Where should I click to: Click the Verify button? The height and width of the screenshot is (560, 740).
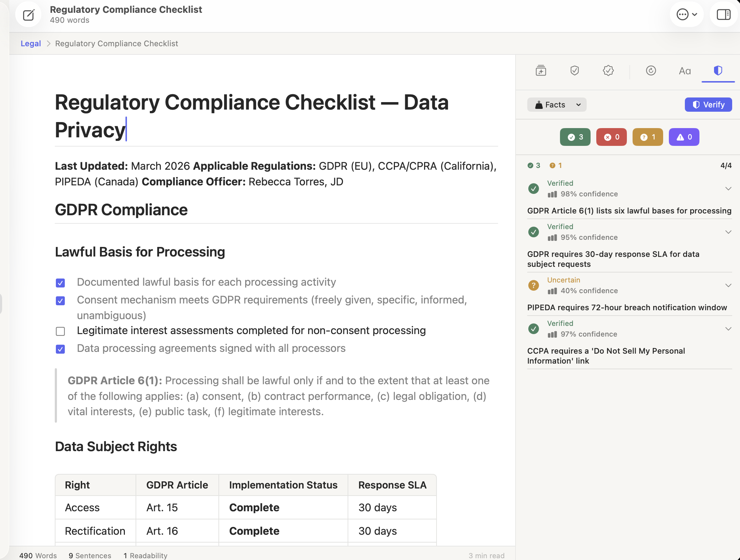click(708, 105)
